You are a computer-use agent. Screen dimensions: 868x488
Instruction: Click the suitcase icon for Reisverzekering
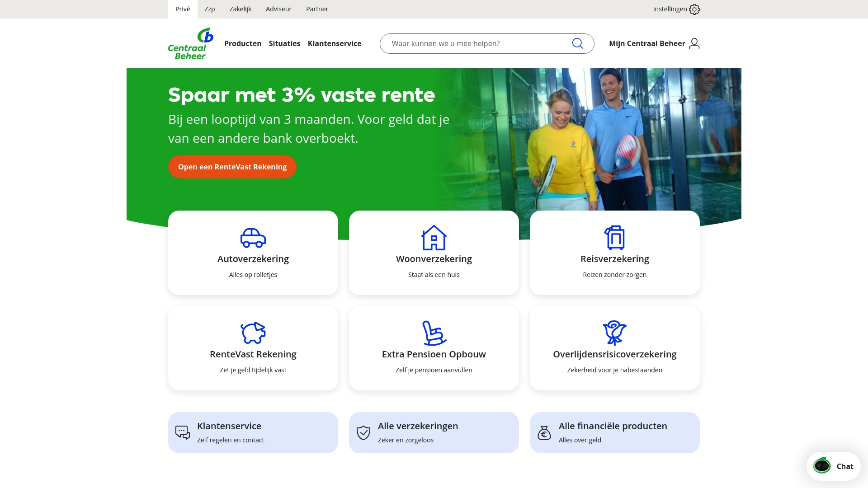pyautogui.click(x=614, y=238)
